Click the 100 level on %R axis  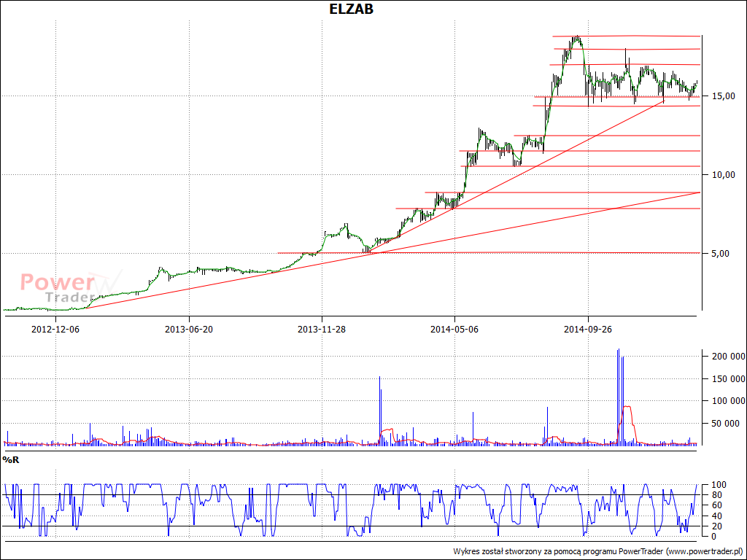[x=718, y=485]
